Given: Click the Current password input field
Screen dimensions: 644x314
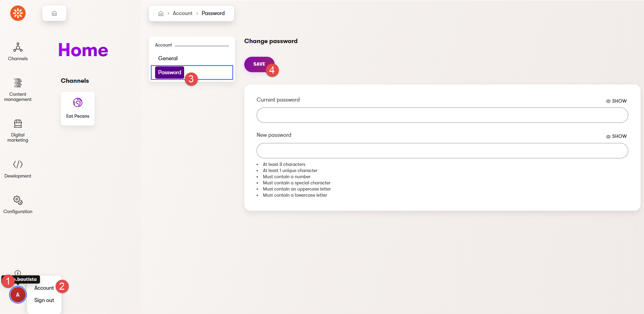Looking at the screenshot, I should pyautogui.click(x=442, y=115).
